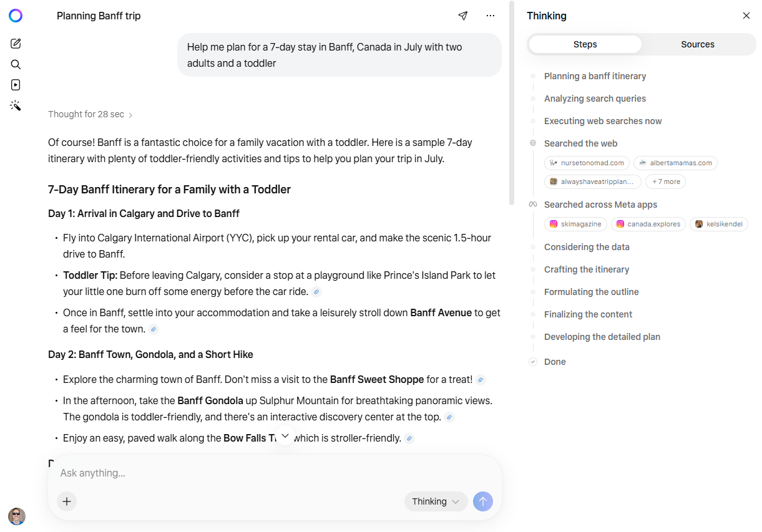Image resolution: width=762 pixels, height=532 pixels.
Task: Close the Thinking panel
Action: pyautogui.click(x=746, y=15)
